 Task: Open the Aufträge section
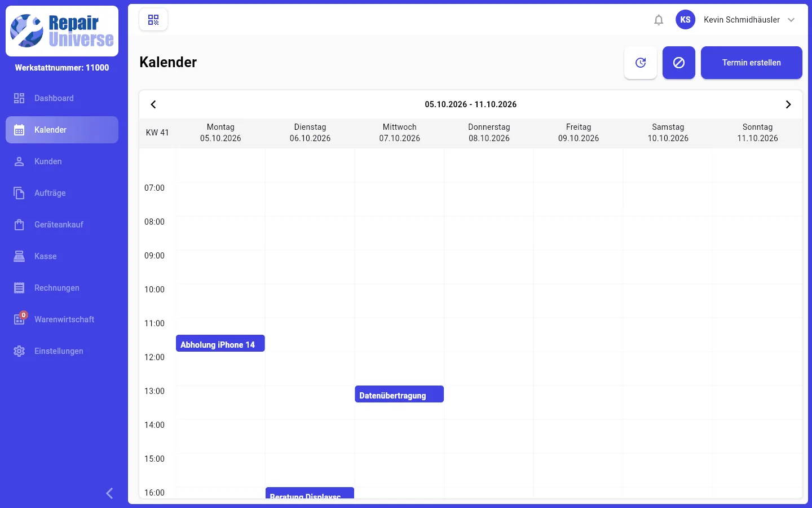point(62,193)
